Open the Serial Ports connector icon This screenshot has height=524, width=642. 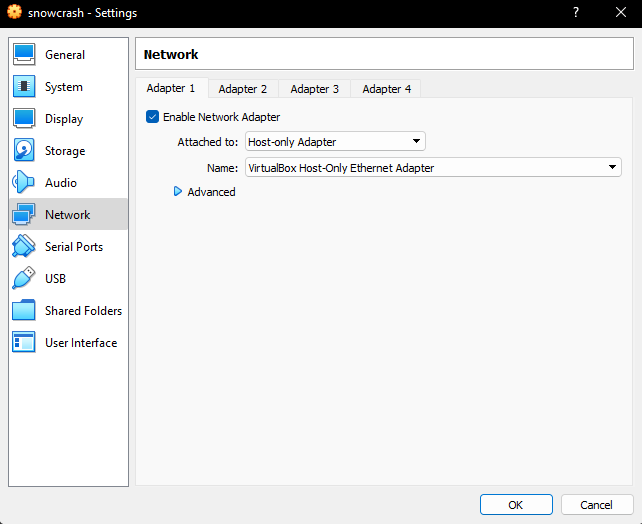pyautogui.click(x=24, y=246)
